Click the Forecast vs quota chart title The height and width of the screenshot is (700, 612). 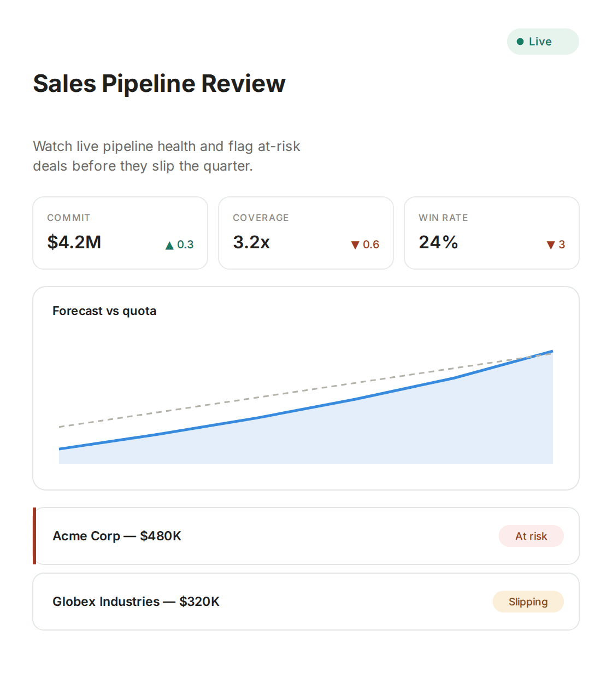click(x=104, y=311)
